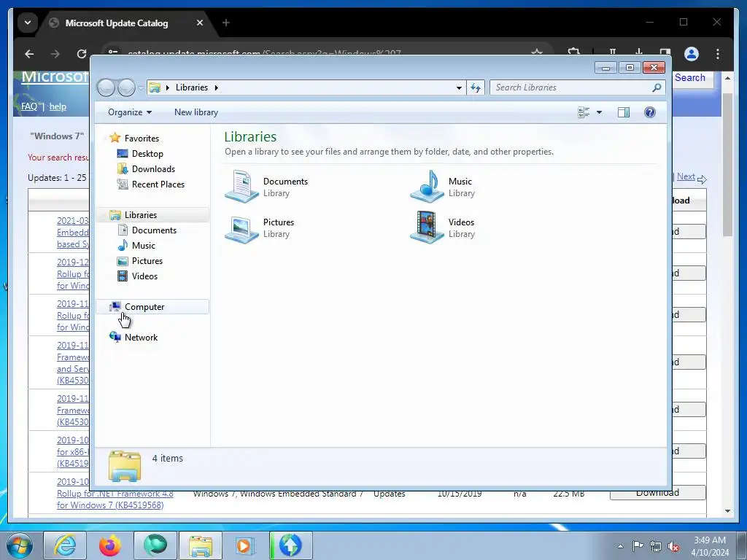Screen dimensions: 747x560
Task: Open Recent Places in Favorites
Action: (x=158, y=184)
